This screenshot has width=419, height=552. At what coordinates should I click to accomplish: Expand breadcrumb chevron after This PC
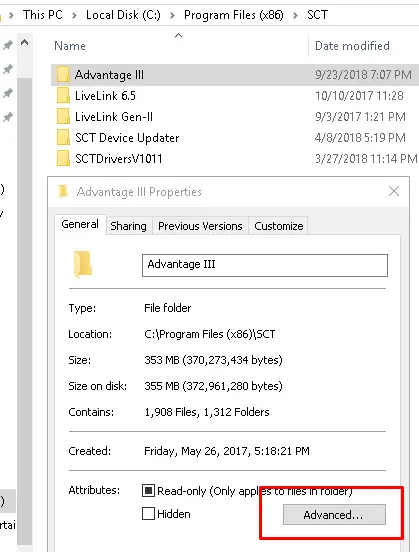coord(74,15)
